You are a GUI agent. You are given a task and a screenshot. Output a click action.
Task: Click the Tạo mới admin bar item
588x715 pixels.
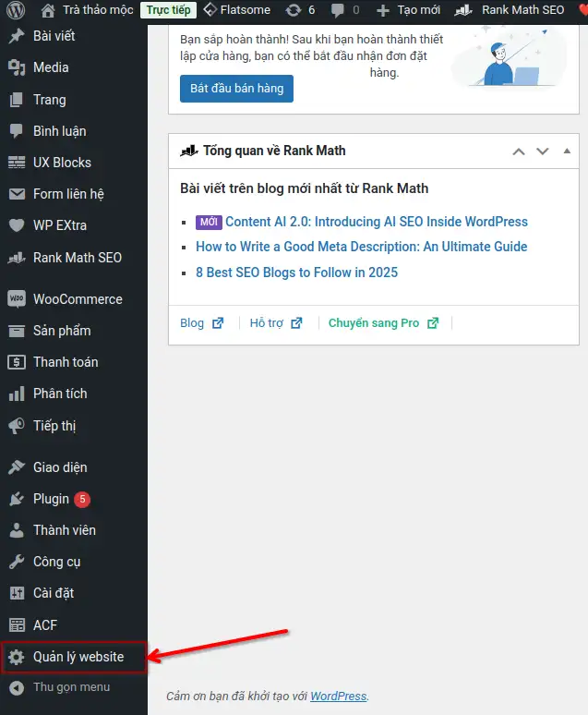[408, 10]
